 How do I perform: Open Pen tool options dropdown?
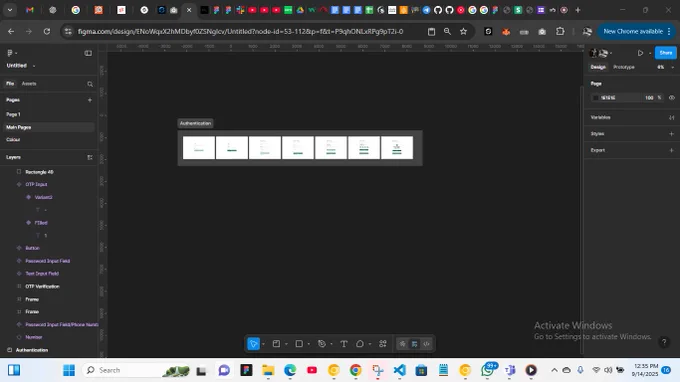331,344
